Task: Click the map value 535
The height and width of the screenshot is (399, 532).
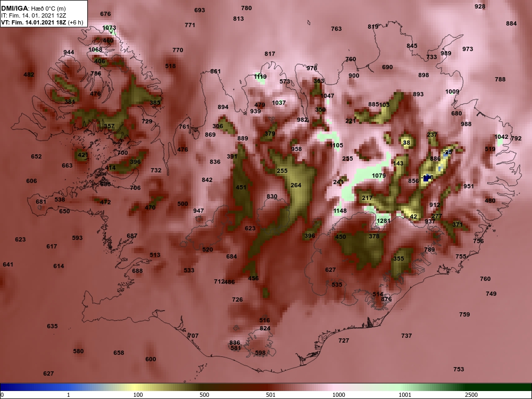Action: click(x=337, y=285)
